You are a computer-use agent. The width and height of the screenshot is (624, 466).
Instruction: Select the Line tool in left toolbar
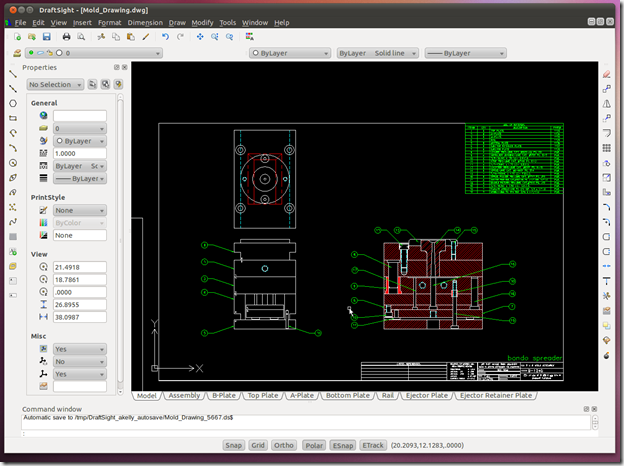(x=13, y=74)
